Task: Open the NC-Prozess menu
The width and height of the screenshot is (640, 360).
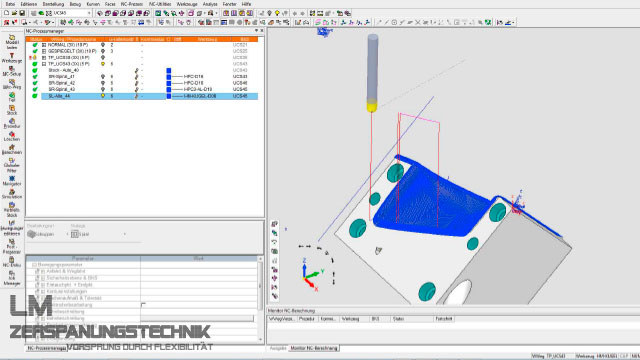Action: pyautogui.click(x=131, y=4)
